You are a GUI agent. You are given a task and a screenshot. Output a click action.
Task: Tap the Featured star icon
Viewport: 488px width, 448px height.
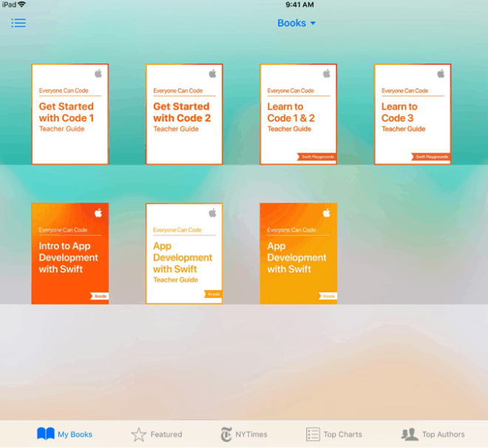tap(139, 435)
